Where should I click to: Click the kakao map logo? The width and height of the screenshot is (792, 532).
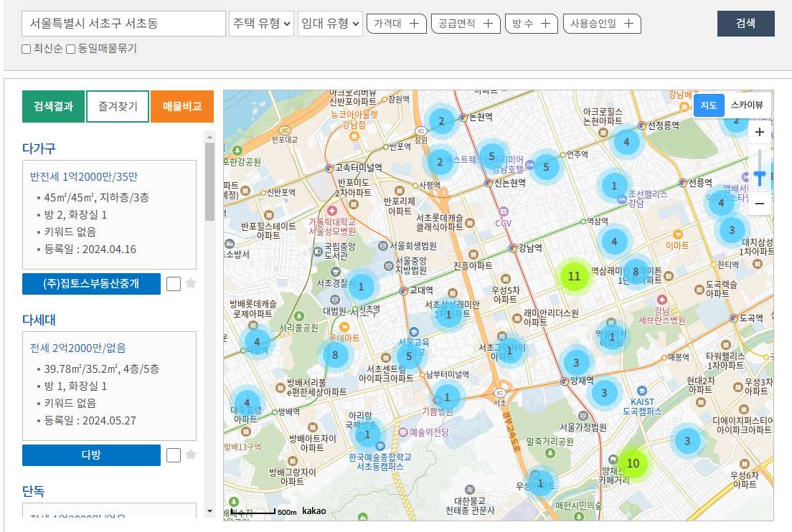click(x=313, y=510)
